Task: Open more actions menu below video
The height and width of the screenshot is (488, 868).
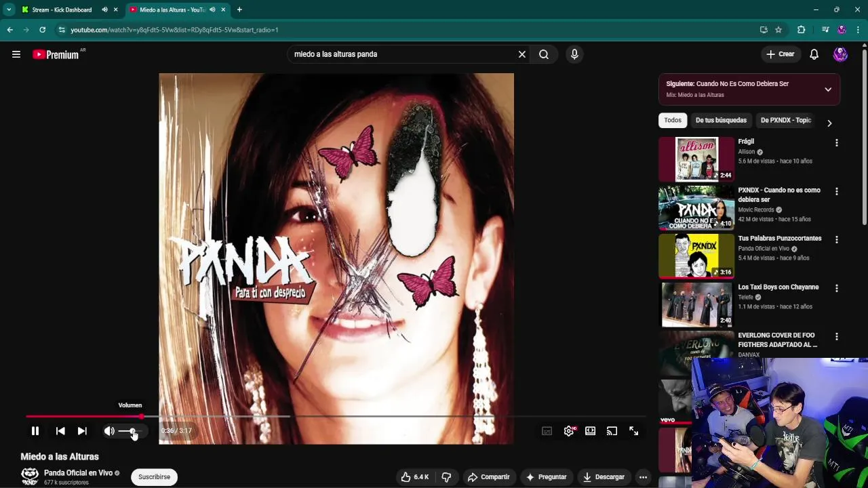Action: (643, 477)
